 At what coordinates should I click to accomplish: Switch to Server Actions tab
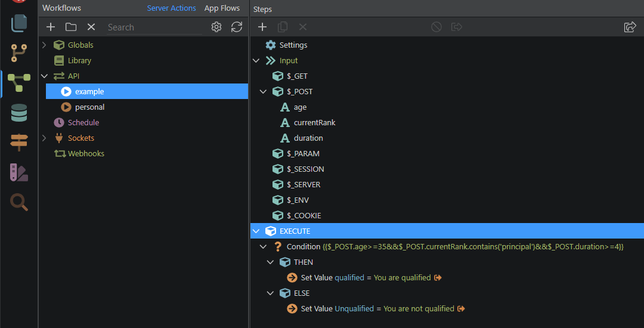click(171, 8)
